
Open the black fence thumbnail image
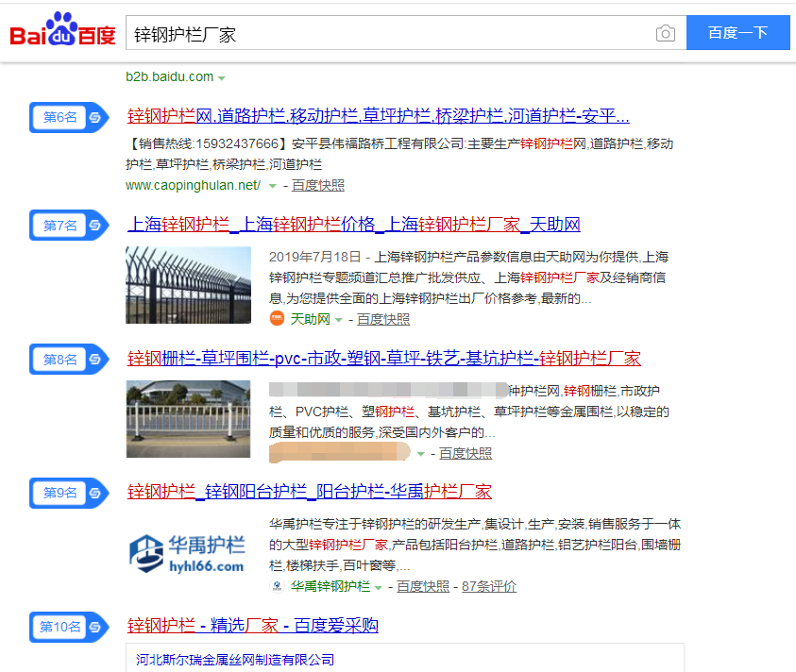click(188, 285)
